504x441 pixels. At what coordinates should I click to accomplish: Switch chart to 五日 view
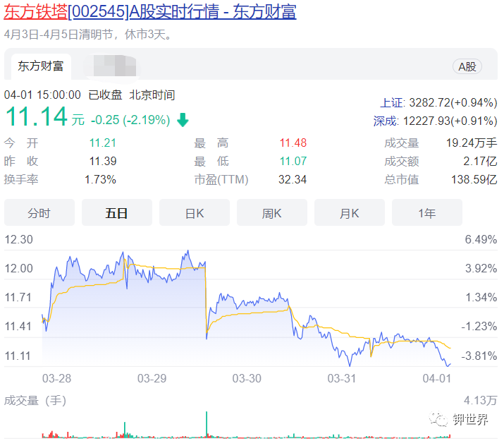point(117,212)
